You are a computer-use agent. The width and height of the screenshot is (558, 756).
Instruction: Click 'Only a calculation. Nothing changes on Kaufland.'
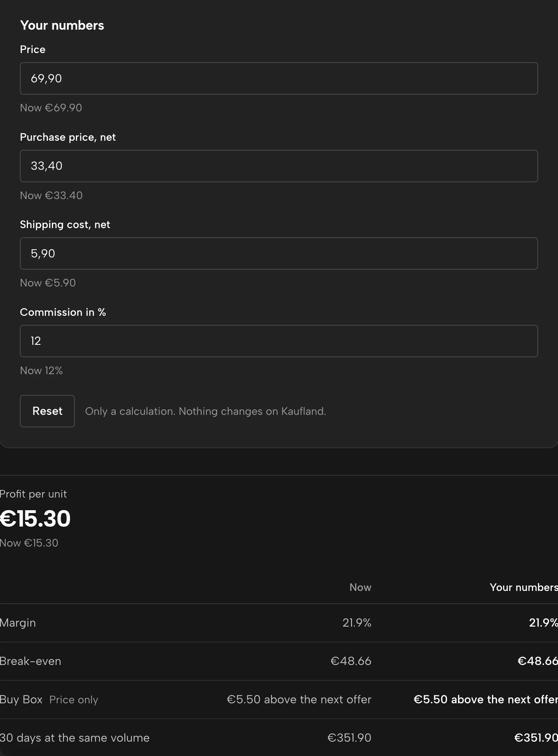tap(205, 411)
